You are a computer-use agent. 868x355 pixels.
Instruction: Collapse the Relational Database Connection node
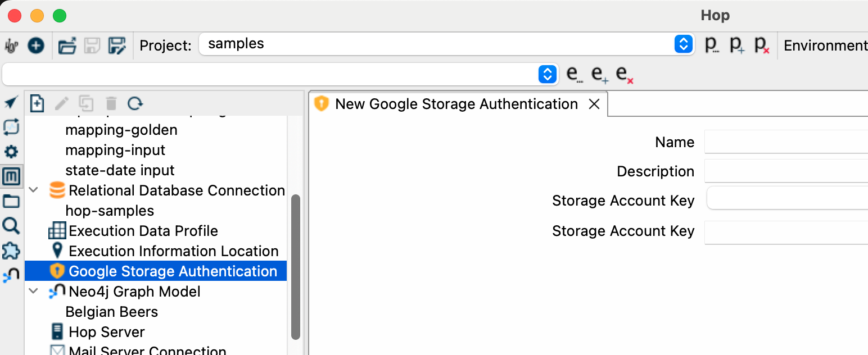[x=34, y=190]
